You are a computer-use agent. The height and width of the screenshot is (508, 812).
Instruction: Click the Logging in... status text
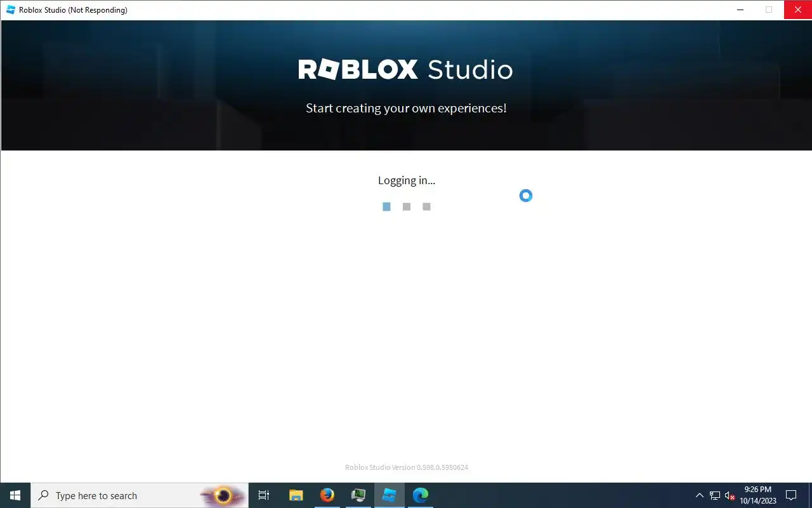click(407, 180)
